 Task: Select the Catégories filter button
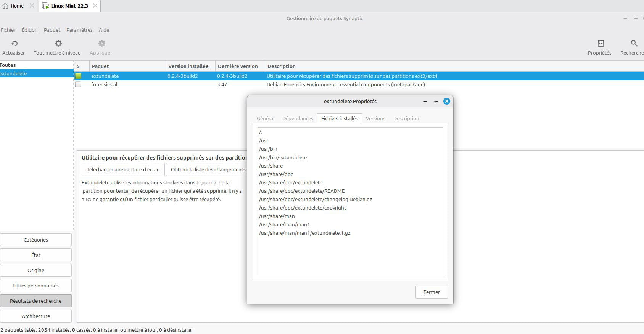(x=36, y=240)
